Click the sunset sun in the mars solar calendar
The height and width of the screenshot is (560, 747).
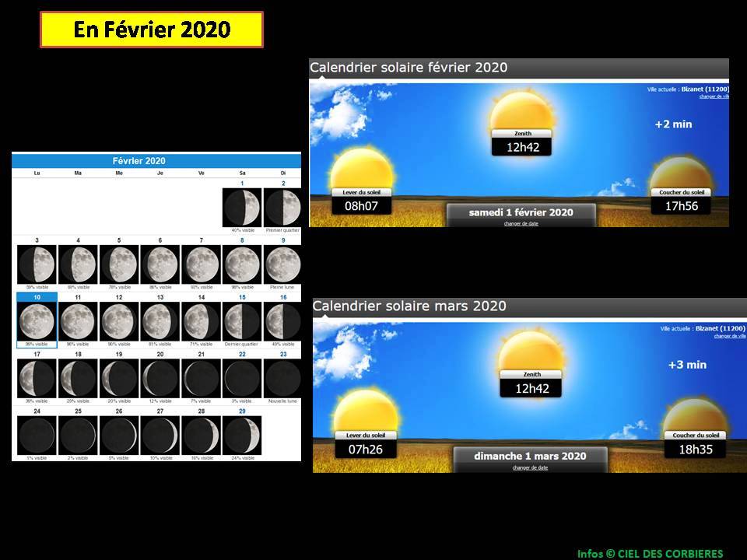[695, 415]
